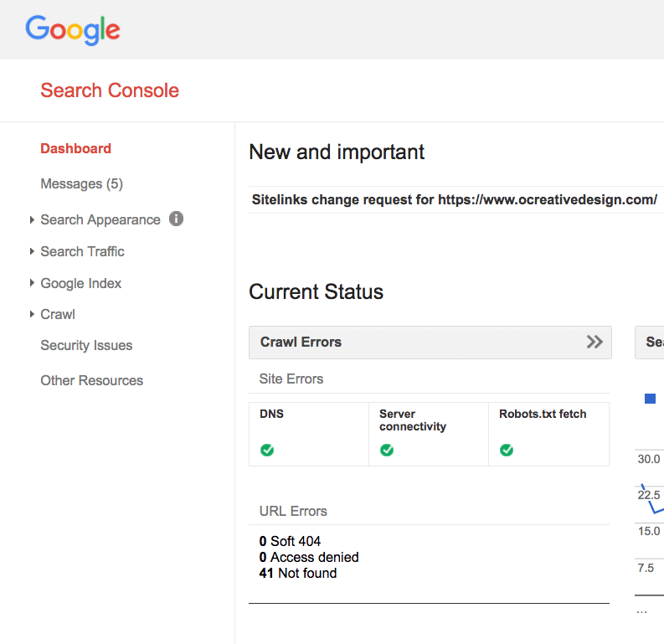Click the blue legend square in chart
The width and height of the screenshot is (664, 644).
pos(650,399)
